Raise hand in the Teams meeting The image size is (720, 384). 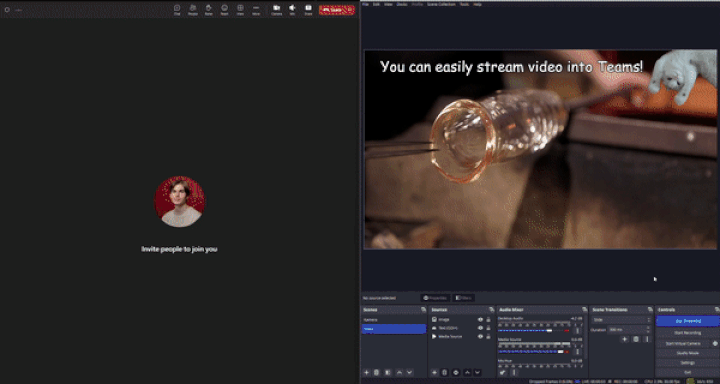pyautogui.click(x=208, y=9)
